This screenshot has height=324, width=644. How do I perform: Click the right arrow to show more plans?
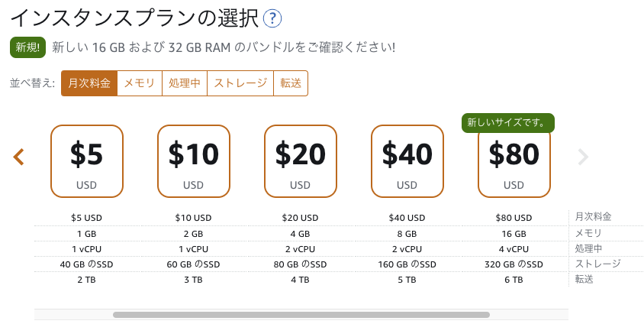[x=583, y=157]
